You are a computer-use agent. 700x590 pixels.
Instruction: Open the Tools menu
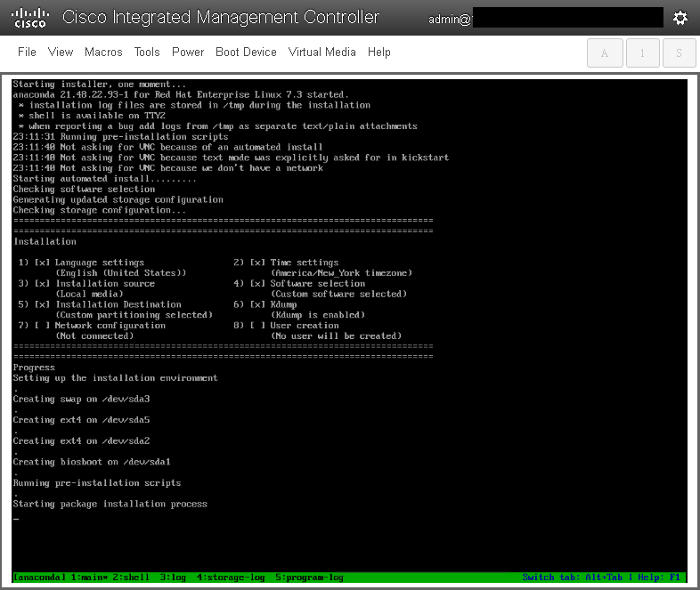[147, 53]
